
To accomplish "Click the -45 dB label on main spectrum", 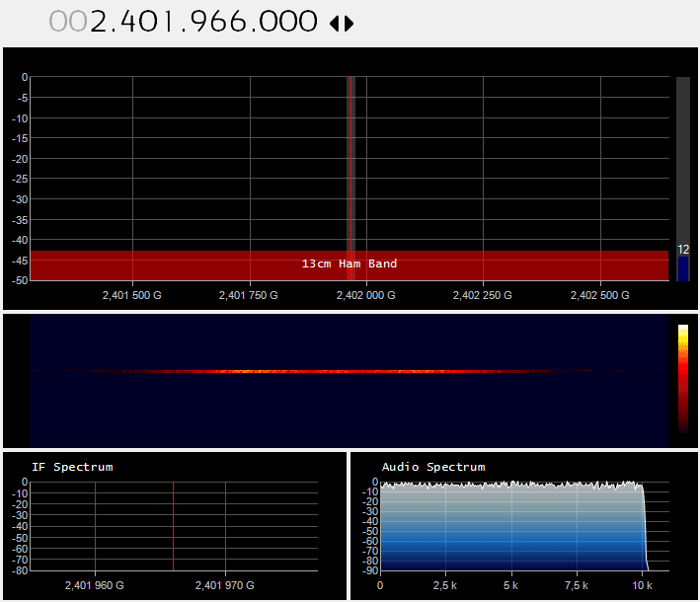I will [x=19, y=261].
